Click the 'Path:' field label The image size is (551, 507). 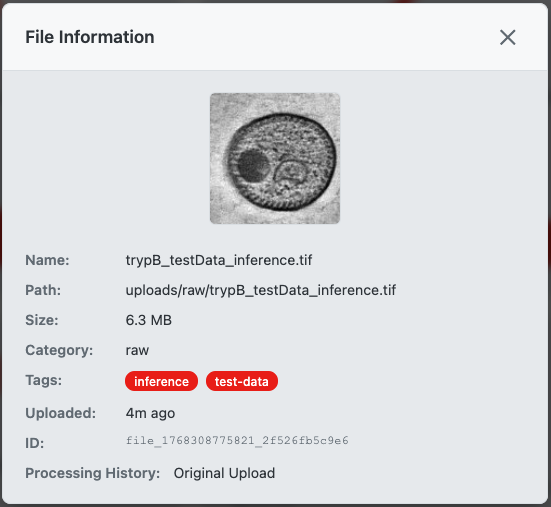43,290
